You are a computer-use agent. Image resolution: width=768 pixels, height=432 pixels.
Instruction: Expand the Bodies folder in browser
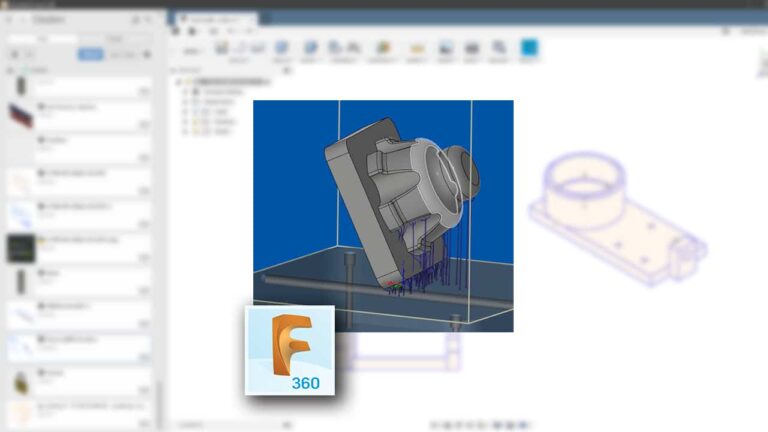coord(186,121)
